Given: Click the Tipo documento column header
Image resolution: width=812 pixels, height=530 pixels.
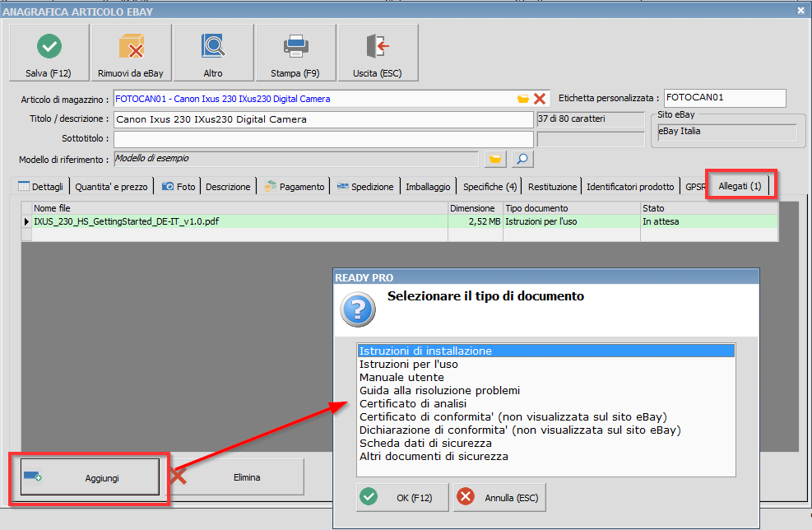Looking at the screenshot, I should 572,208.
